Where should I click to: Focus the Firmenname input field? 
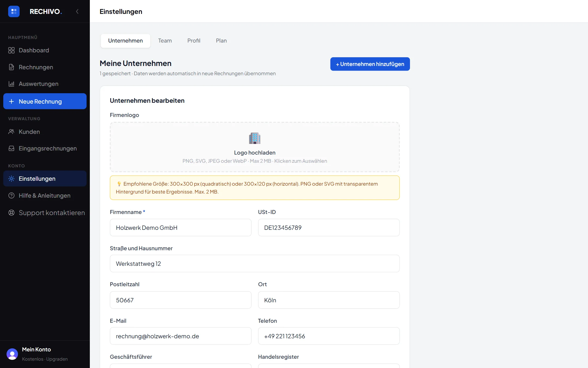tap(180, 228)
